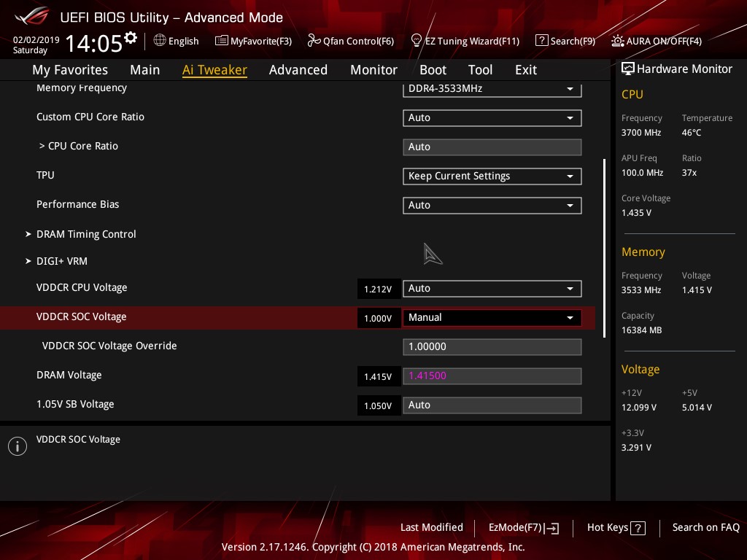Switch to the Boot tab
747x560 pixels.
pos(433,69)
